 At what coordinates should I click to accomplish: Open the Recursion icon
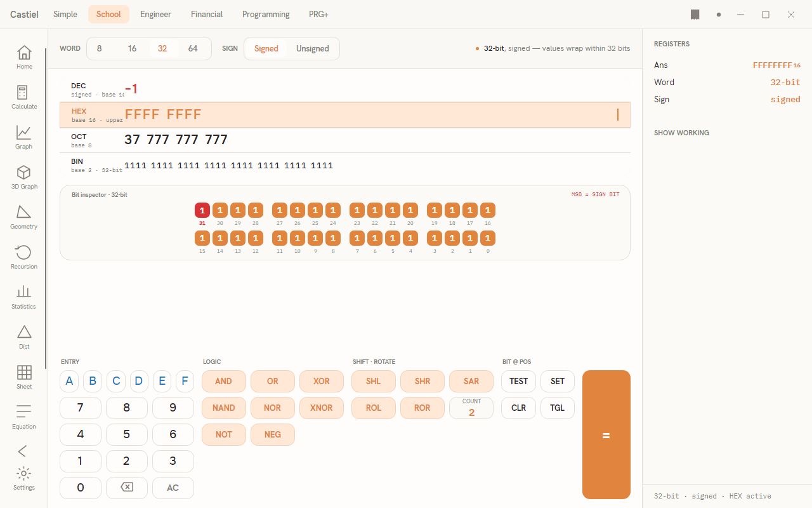pyautogui.click(x=23, y=252)
